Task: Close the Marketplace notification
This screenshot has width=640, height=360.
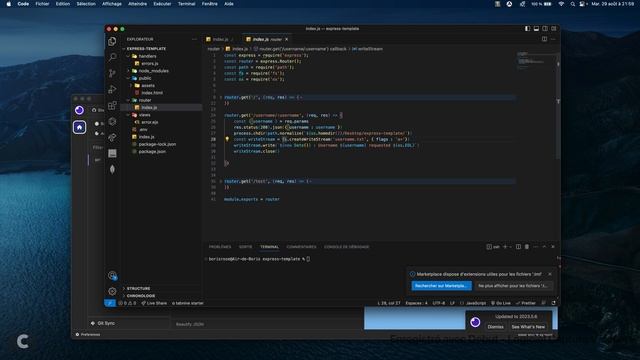Action: (550, 274)
